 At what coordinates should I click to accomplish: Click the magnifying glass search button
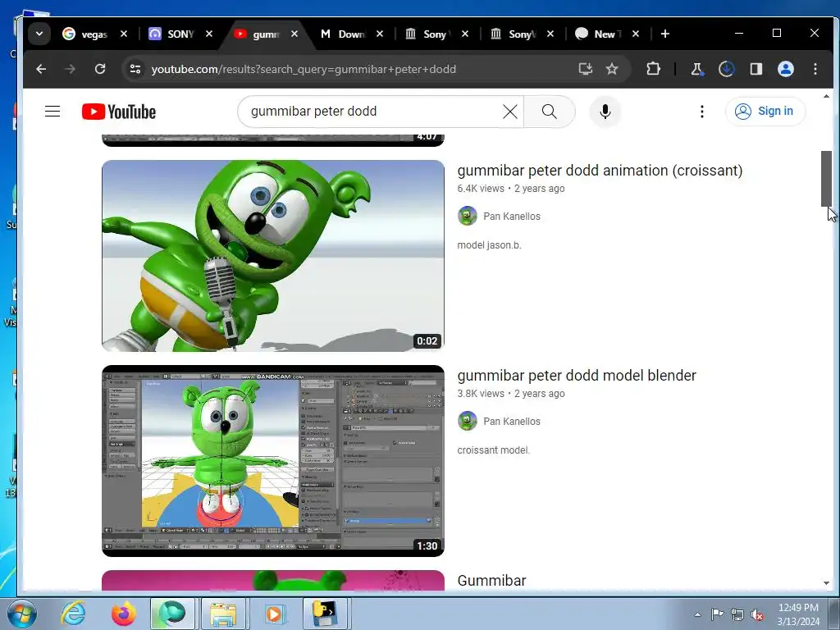(x=549, y=112)
